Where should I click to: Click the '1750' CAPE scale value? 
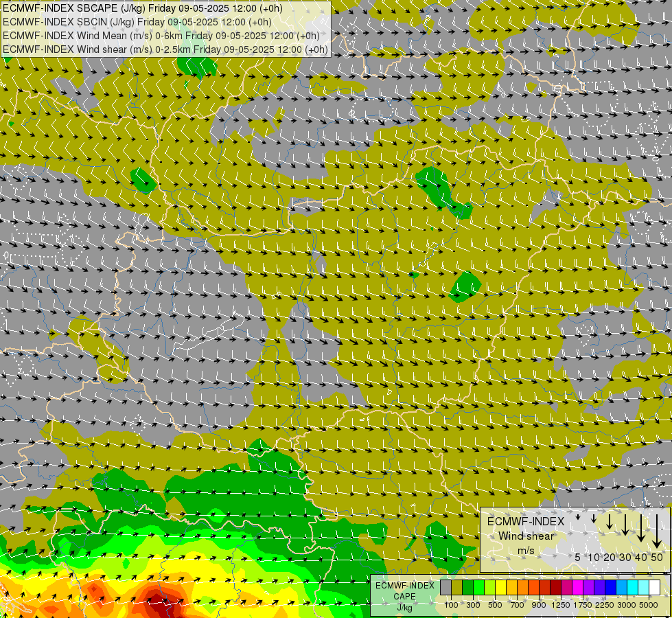point(583,605)
